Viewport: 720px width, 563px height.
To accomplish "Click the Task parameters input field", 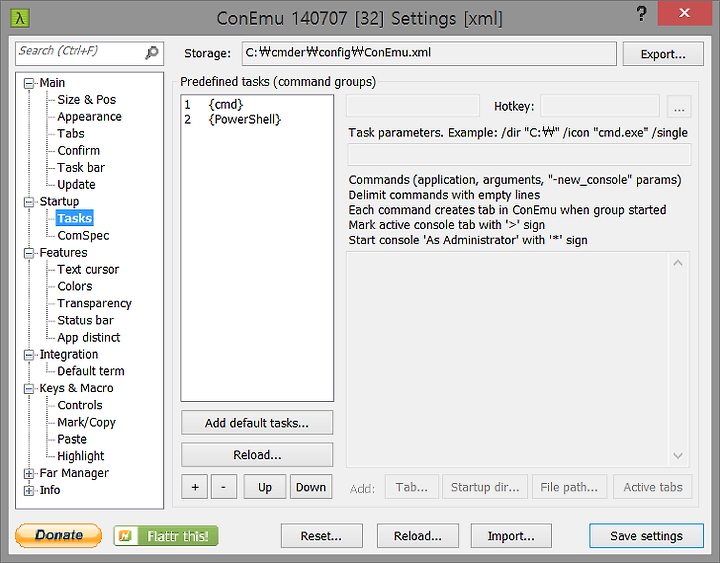I will pyautogui.click(x=519, y=155).
